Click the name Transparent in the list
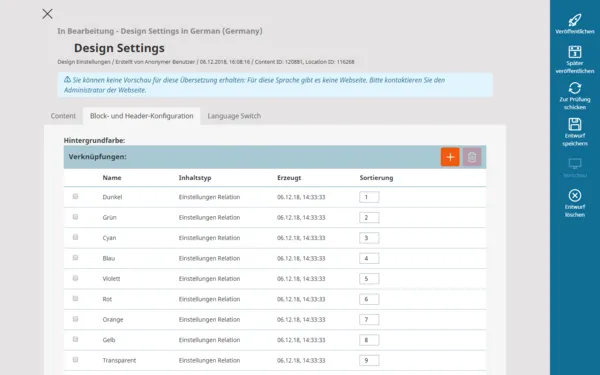The width and height of the screenshot is (600, 375). click(119, 360)
